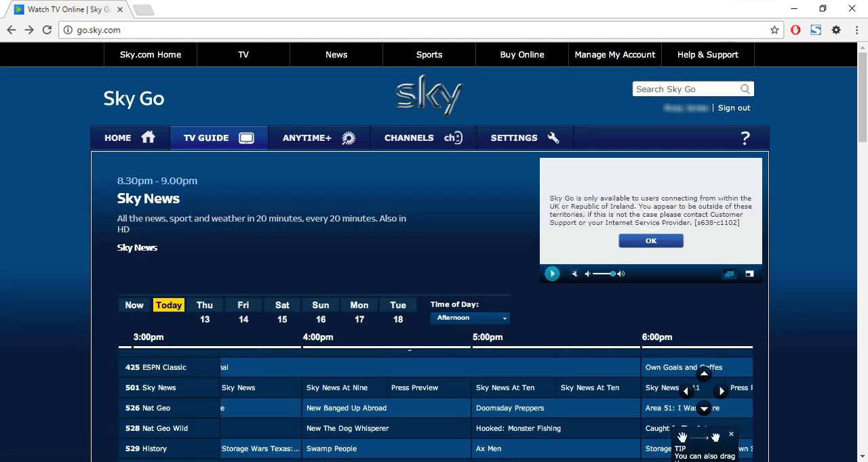This screenshot has width=868, height=462.
Task: Select Thu 13 in the day selector
Action: (x=205, y=312)
